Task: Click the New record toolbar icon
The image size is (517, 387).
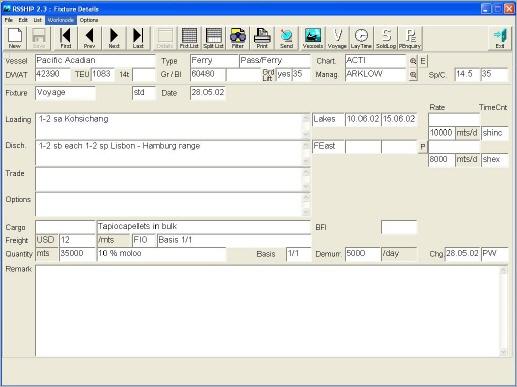Action: (15, 38)
